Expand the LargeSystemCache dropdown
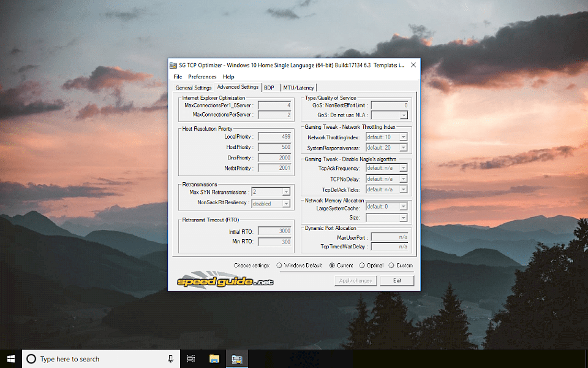 [403, 207]
